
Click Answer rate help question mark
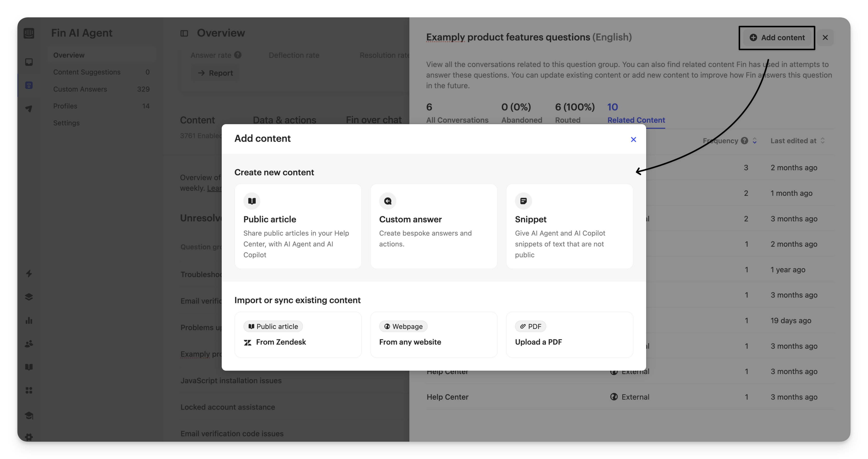[238, 55]
